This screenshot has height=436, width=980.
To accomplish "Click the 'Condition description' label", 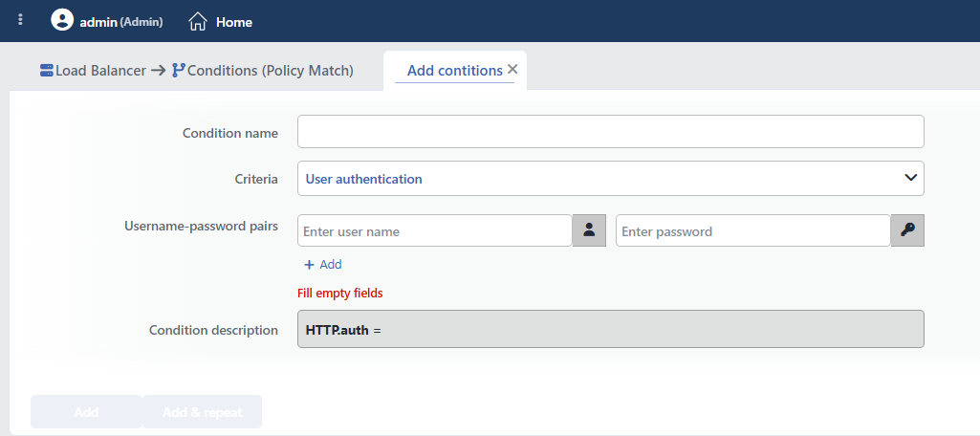I will [x=213, y=330].
